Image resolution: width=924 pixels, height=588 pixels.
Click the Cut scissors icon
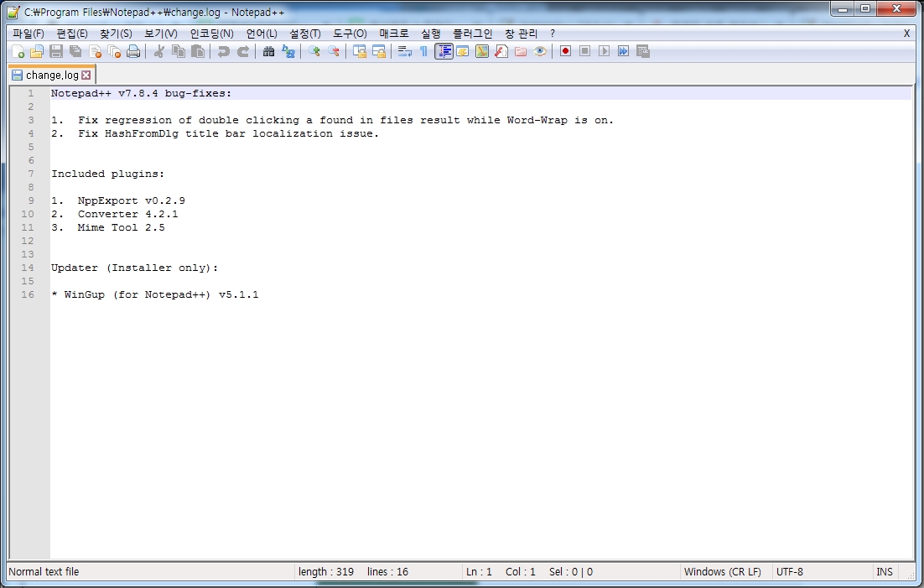[x=158, y=51]
